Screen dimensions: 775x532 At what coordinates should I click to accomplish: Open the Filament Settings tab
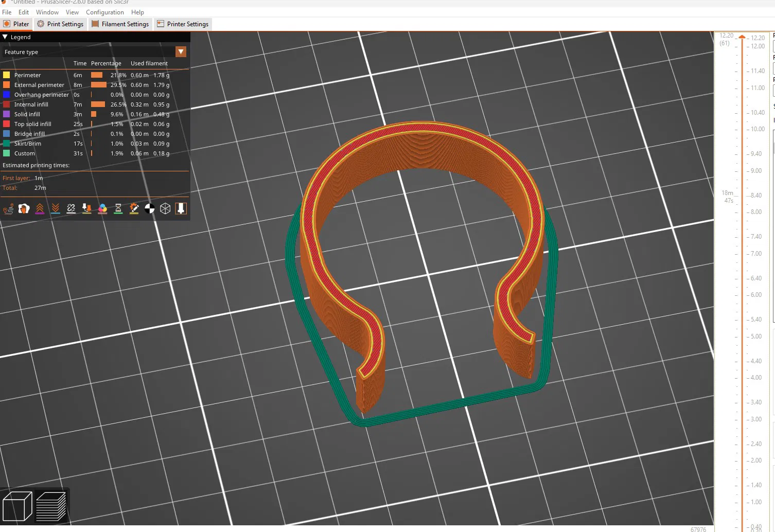tap(120, 24)
